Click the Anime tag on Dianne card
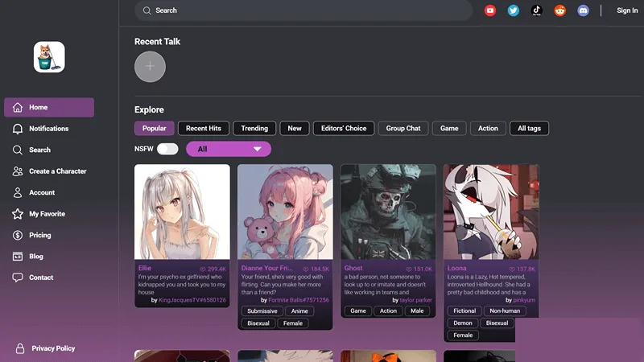 click(x=299, y=311)
